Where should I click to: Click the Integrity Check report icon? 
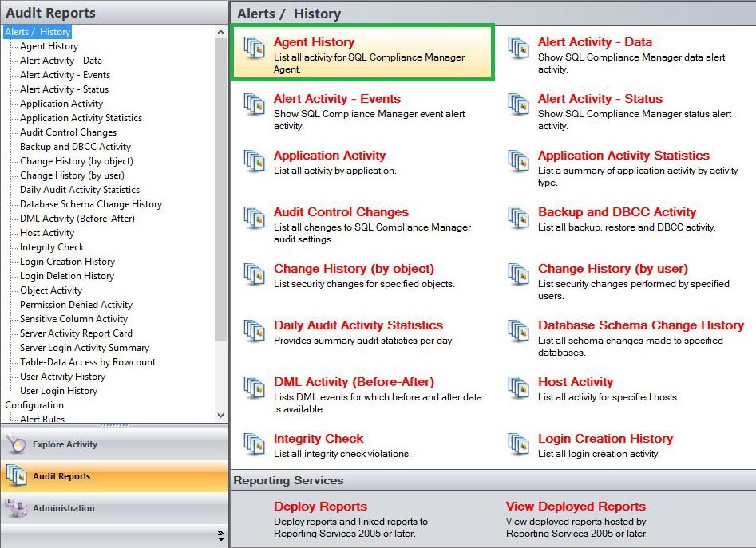pos(254,444)
